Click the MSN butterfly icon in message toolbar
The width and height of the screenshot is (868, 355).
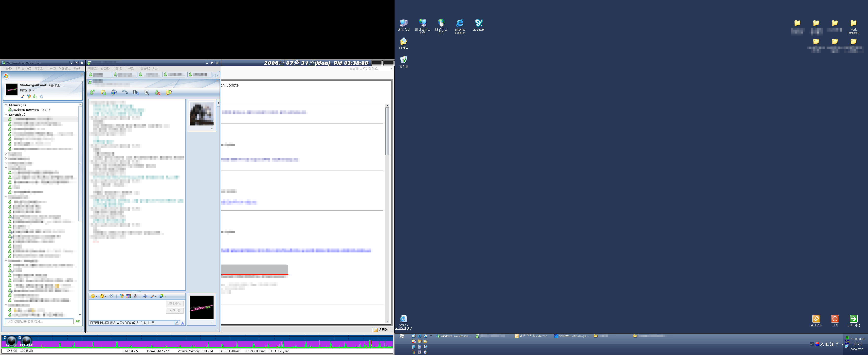[x=121, y=296]
